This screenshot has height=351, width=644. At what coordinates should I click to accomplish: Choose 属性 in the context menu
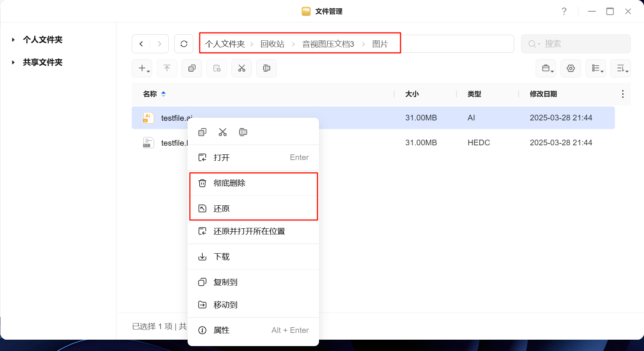click(x=222, y=330)
